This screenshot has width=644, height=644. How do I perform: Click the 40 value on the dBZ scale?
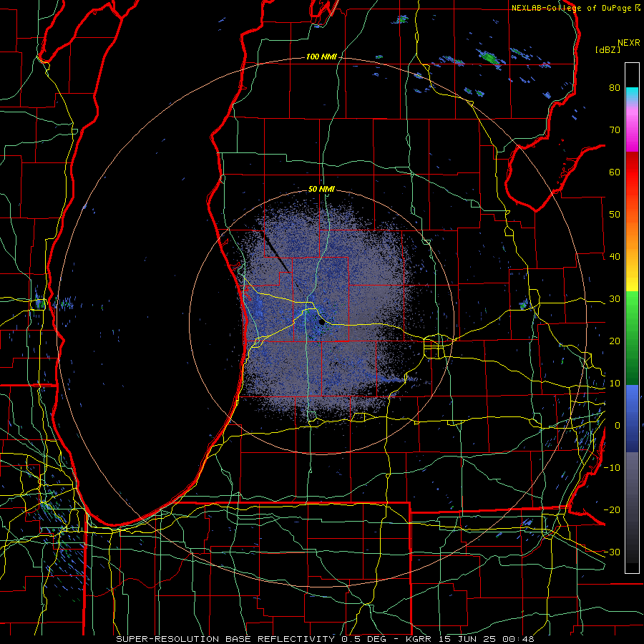(x=615, y=257)
